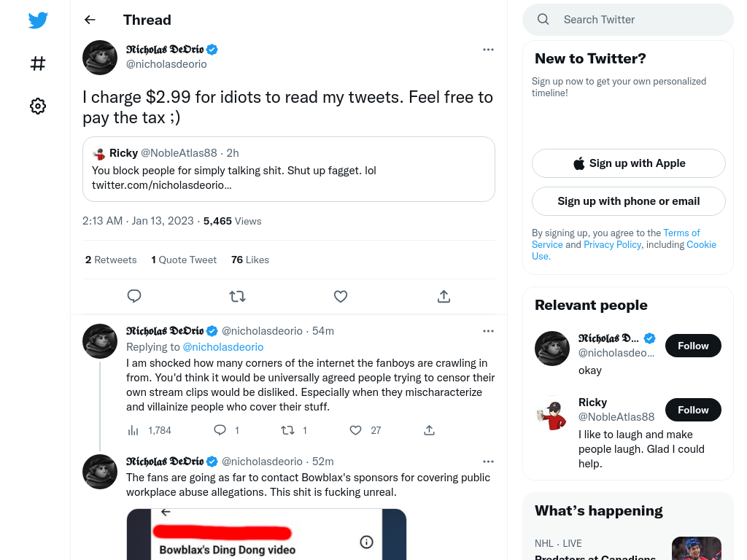Follow Ricky @NobleAtlas88
The height and width of the screenshot is (560, 747).
point(693,410)
